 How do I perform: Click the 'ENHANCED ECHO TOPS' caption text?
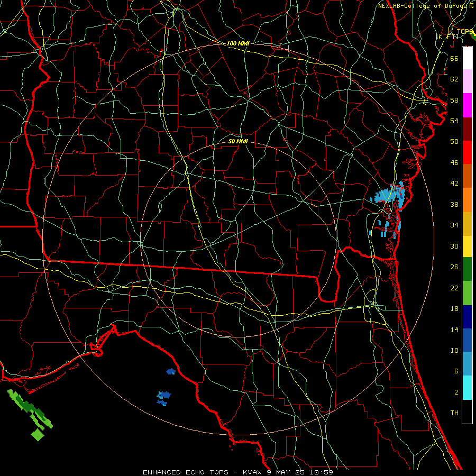coord(186,472)
